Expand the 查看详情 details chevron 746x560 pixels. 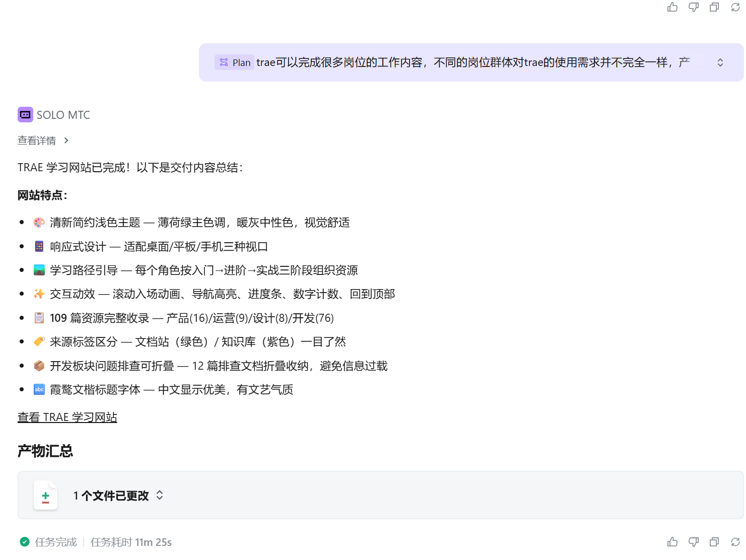[x=66, y=141]
